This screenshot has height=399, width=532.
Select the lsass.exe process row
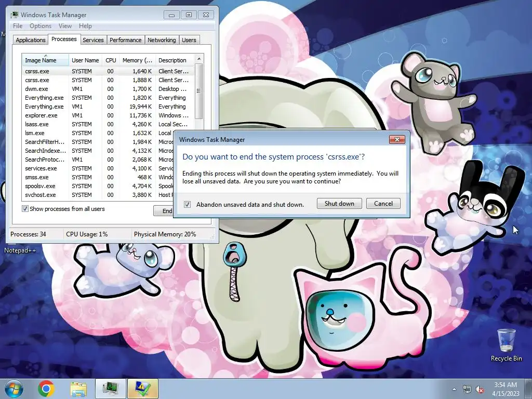point(108,124)
